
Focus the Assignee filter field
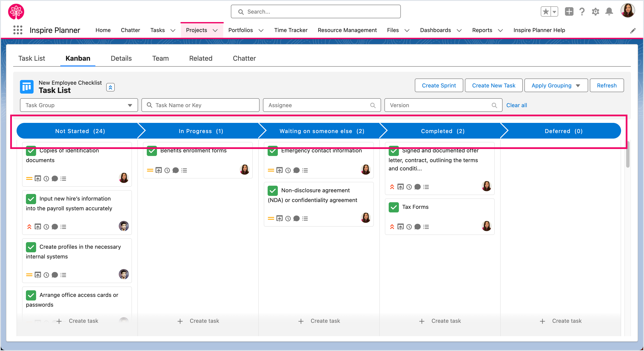(x=322, y=105)
